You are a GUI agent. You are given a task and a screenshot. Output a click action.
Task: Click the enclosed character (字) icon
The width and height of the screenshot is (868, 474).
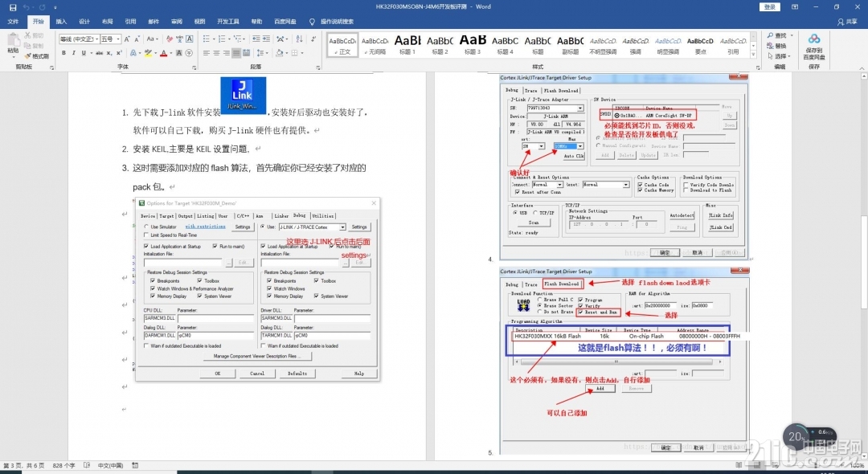[190, 53]
